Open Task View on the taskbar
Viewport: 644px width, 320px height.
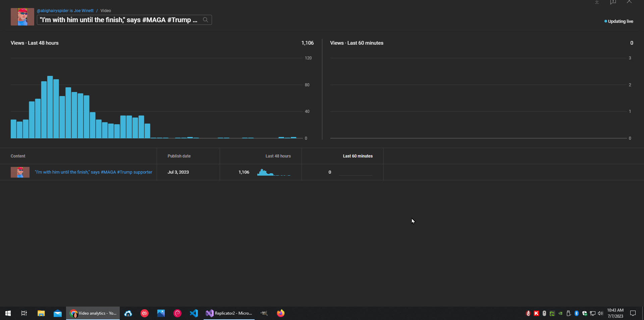coord(24,313)
